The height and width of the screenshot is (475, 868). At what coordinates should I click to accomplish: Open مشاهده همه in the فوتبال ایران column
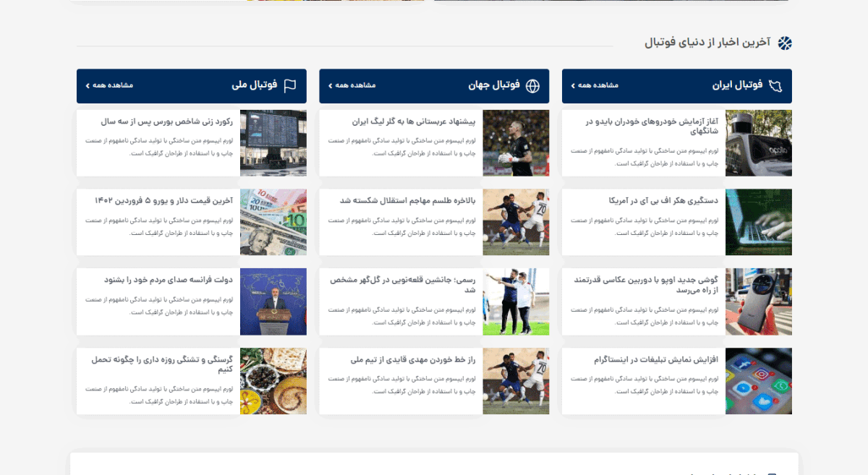(x=595, y=86)
